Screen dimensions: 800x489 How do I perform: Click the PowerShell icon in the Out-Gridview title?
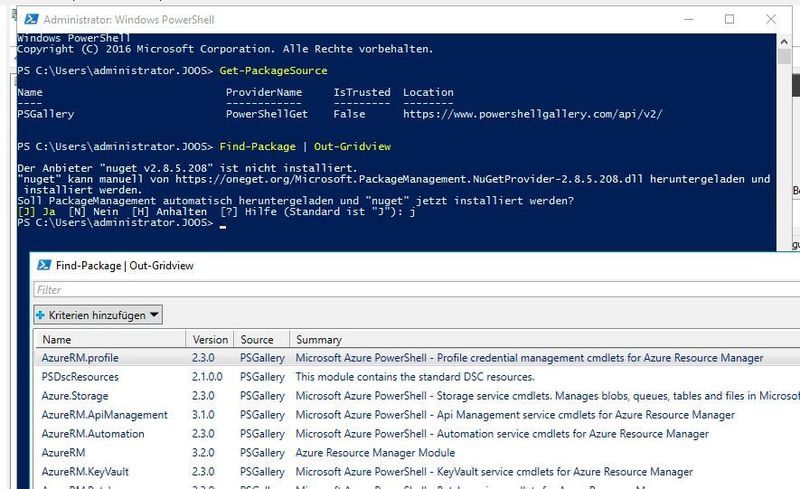(x=44, y=265)
